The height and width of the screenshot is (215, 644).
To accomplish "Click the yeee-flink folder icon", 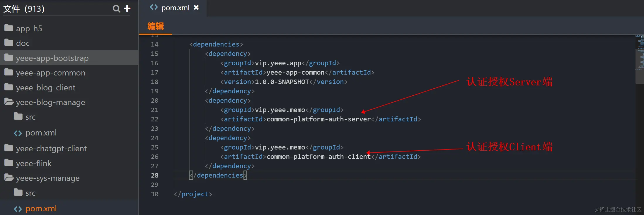I will point(9,163).
